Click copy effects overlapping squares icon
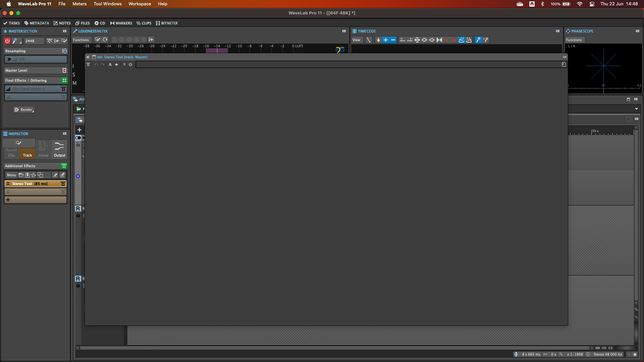The image size is (644, 362). [40, 175]
